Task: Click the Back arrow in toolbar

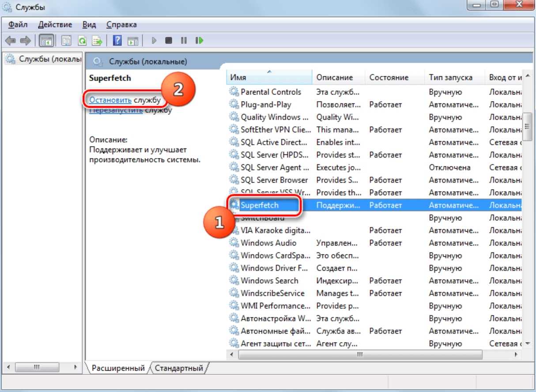Action: tap(11, 41)
